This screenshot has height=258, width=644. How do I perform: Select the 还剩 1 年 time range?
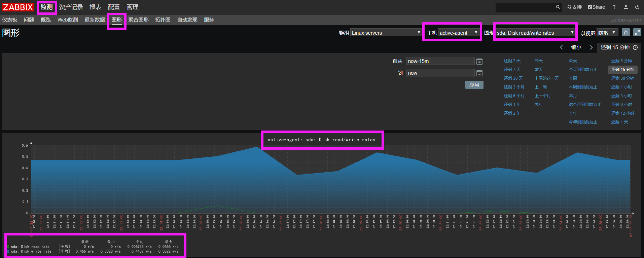pos(512,105)
